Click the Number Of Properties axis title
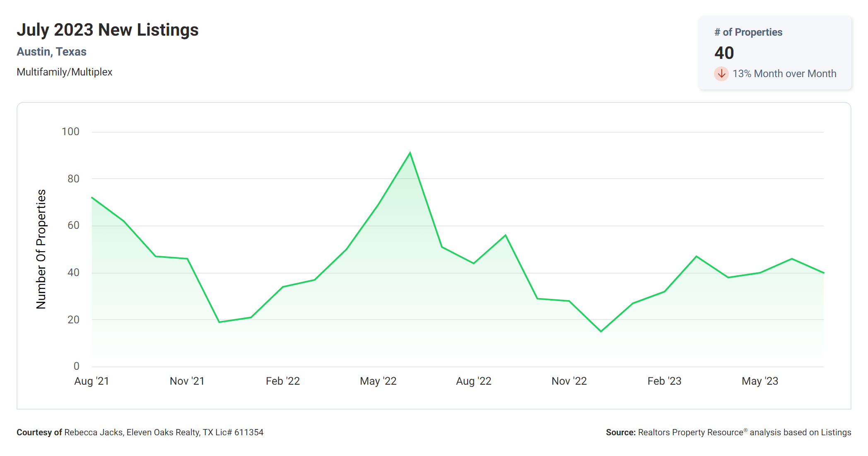868x456 pixels. click(x=41, y=249)
